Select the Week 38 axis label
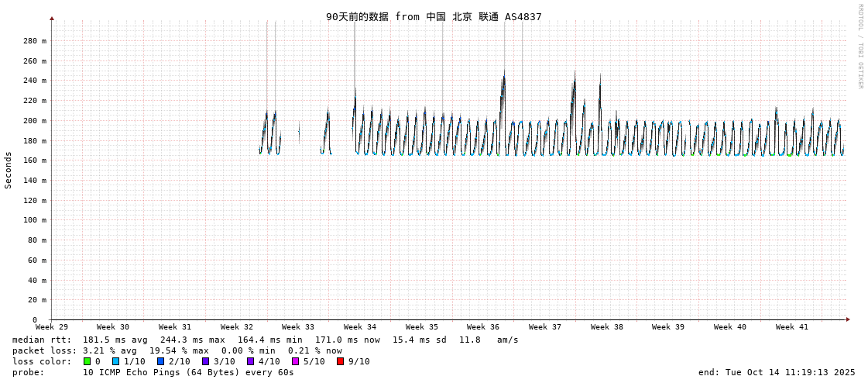 pyautogui.click(x=607, y=327)
